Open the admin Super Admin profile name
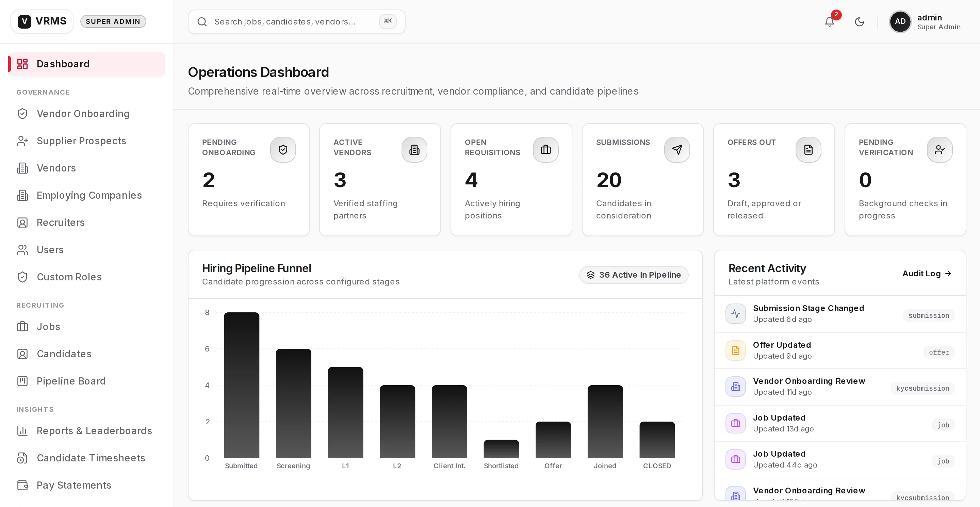Screen dimensions: 980x507 (938, 22)
